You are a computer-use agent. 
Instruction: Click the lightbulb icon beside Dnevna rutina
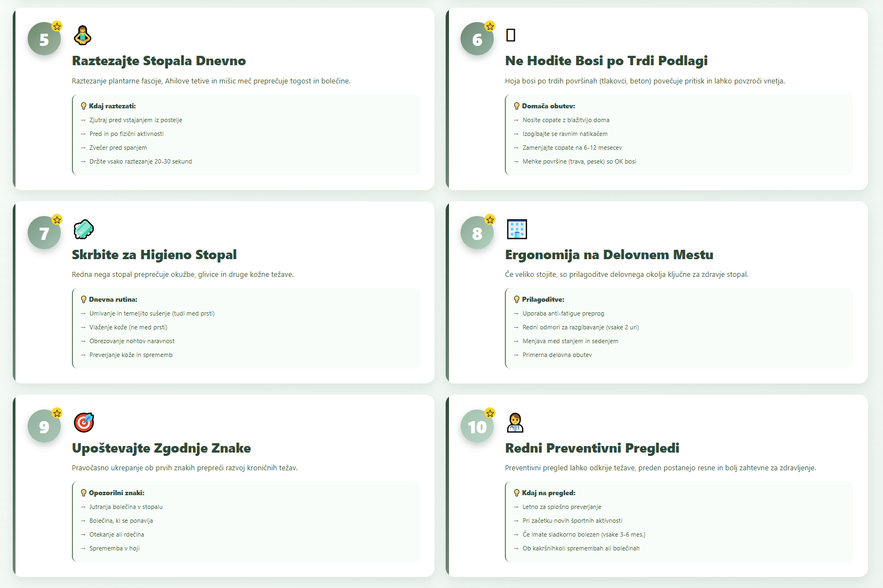click(84, 300)
